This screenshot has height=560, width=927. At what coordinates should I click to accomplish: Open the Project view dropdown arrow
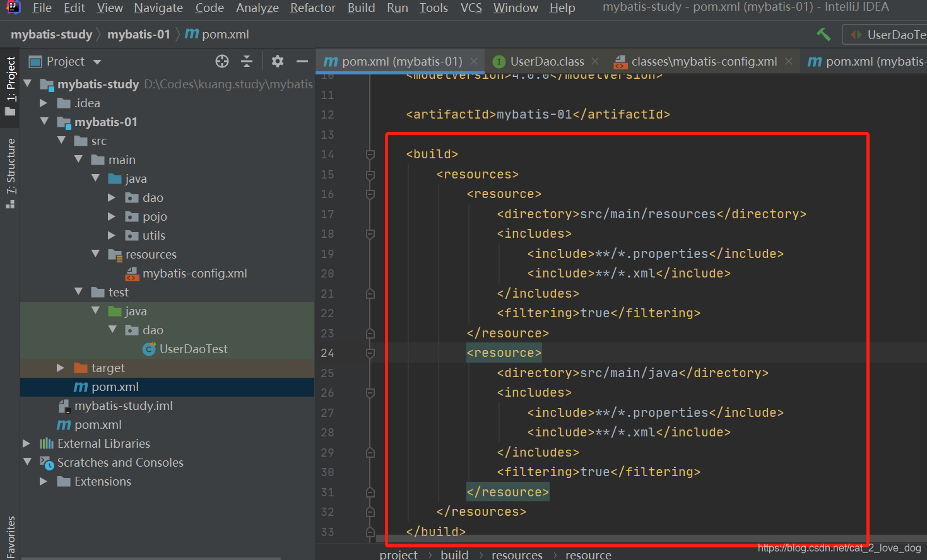97,62
